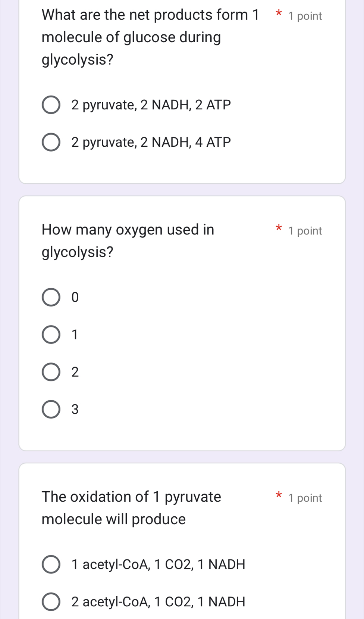Screen dimensions: 364x619
Task: Click the '2 acetyl-CoA, 1 CO2, 1 NADH' label text
Action: coord(158,601)
